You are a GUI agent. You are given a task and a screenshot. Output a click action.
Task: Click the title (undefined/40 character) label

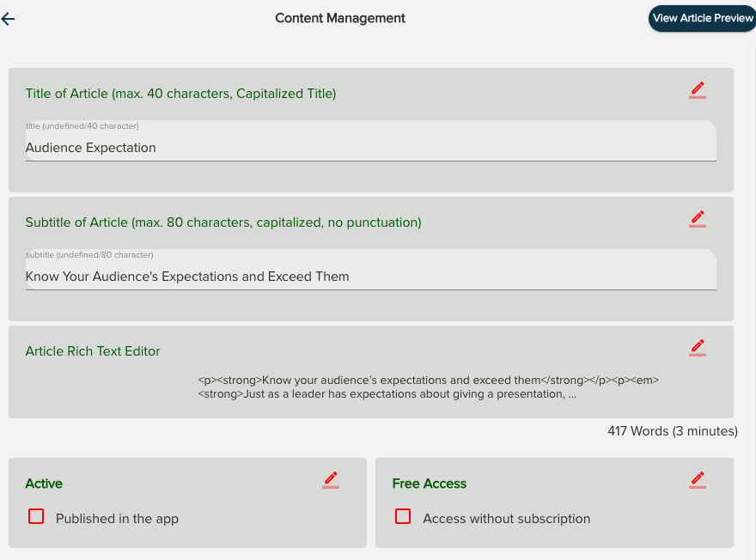click(82, 125)
